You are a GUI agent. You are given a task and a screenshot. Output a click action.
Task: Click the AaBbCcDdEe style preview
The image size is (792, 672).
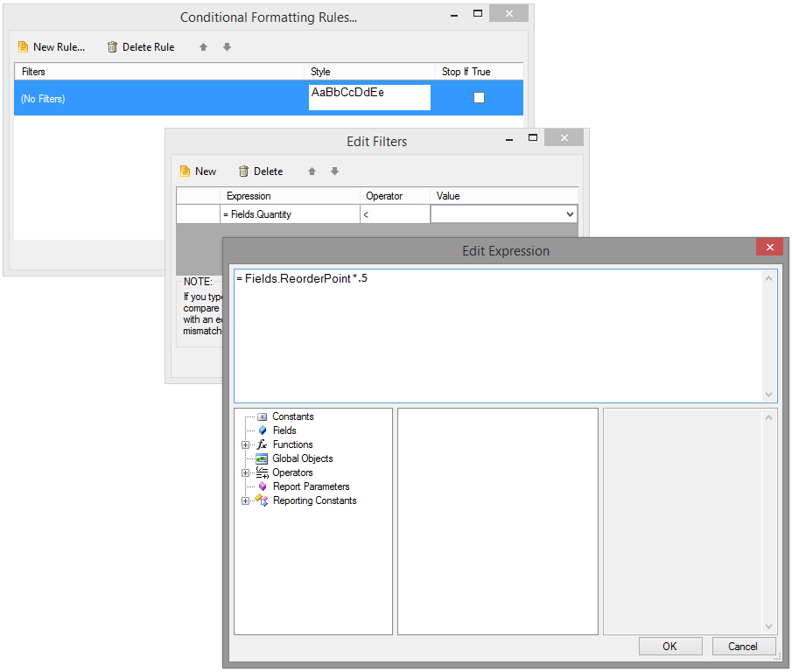pos(368,97)
